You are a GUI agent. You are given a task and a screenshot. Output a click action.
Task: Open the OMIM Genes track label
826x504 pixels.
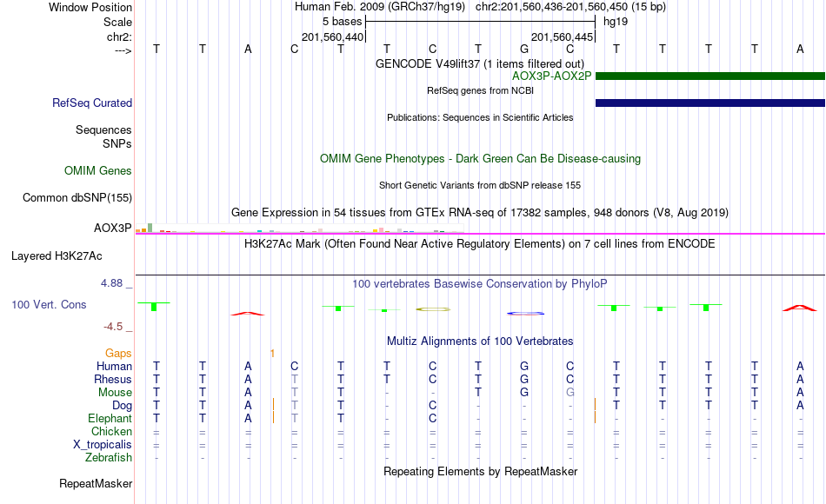(x=98, y=170)
